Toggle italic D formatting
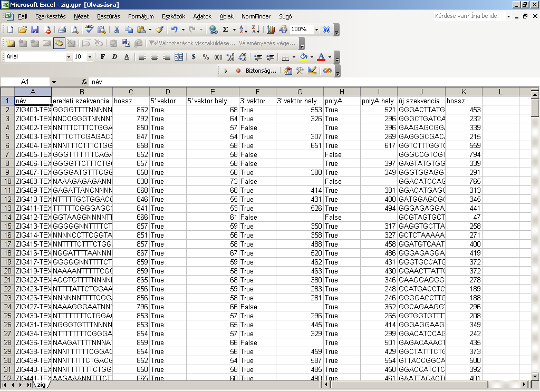The image size is (540, 392). click(114, 57)
